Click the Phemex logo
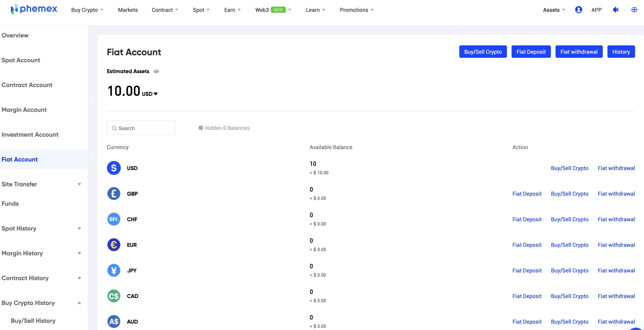The height and width of the screenshot is (330, 644). (x=34, y=9)
